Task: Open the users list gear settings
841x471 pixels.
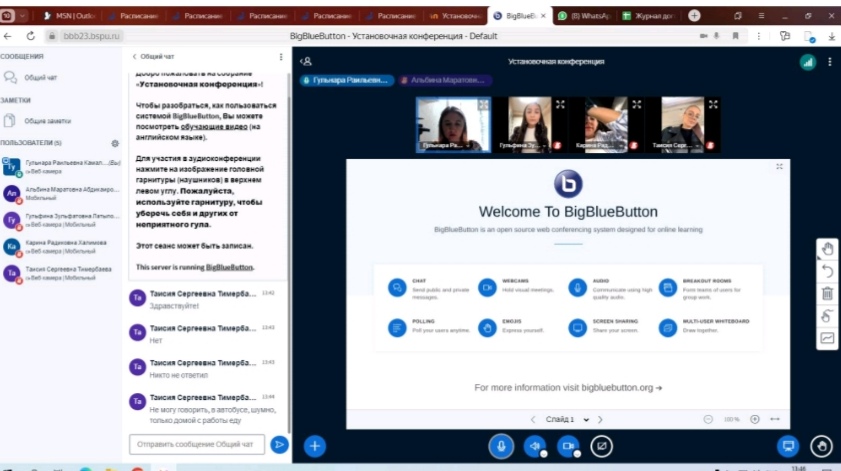Action: pyautogui.click(x=115, y=143)
